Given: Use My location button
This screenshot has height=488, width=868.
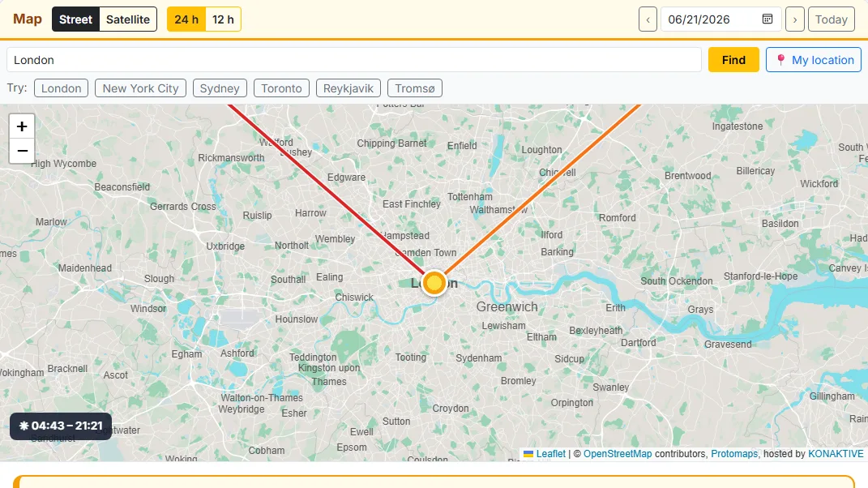Looking at the screenshot, I should pyautogui.click(x=814, y=60).
